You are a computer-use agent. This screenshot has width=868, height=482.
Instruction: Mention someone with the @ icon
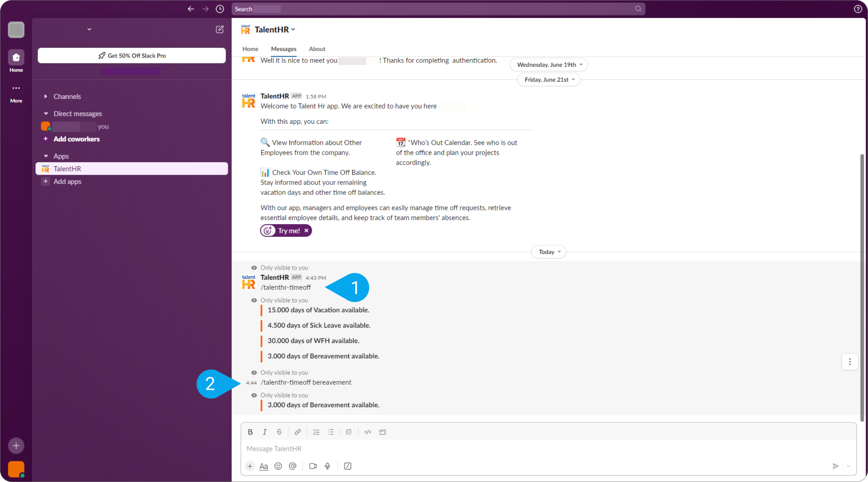tap(293, 466)
